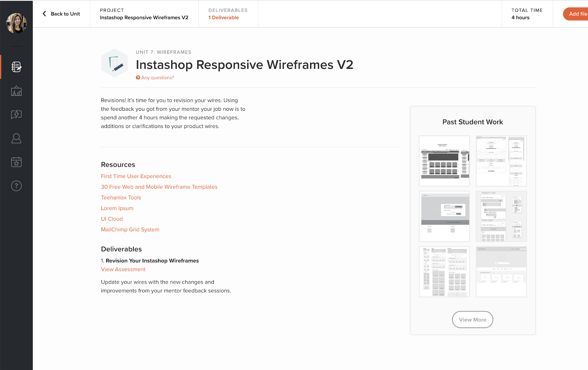Go back to unit
Screen dimensions: 588x370
pyautogui.click(x=61, y=14)
